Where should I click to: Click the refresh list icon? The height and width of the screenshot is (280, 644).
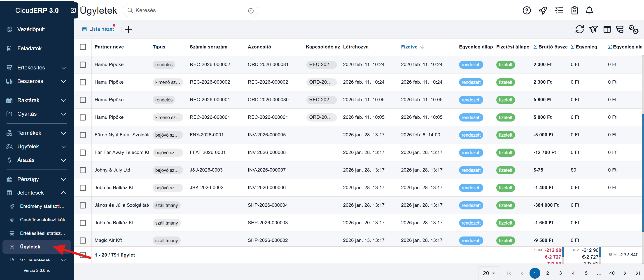(x=579, y=30)
